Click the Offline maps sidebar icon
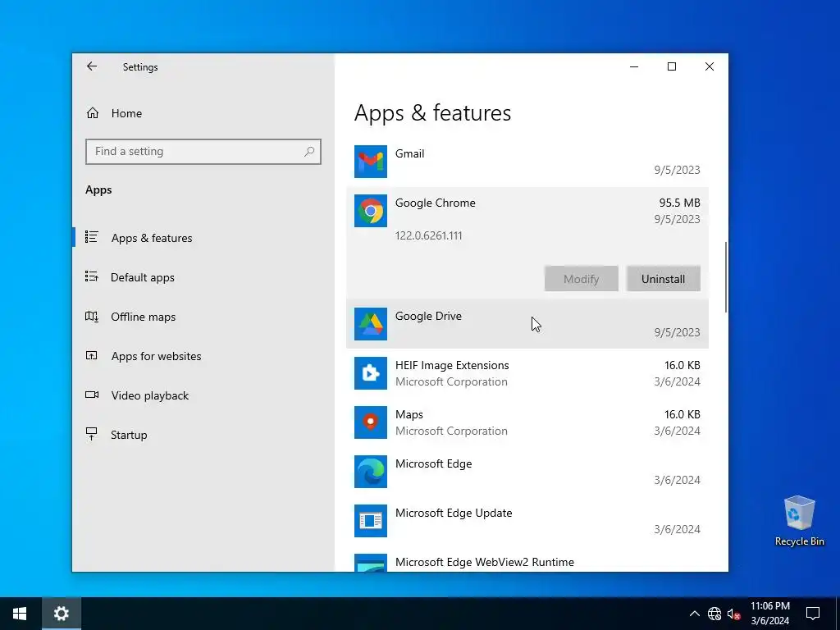840x630 pixels. (92, 316)
